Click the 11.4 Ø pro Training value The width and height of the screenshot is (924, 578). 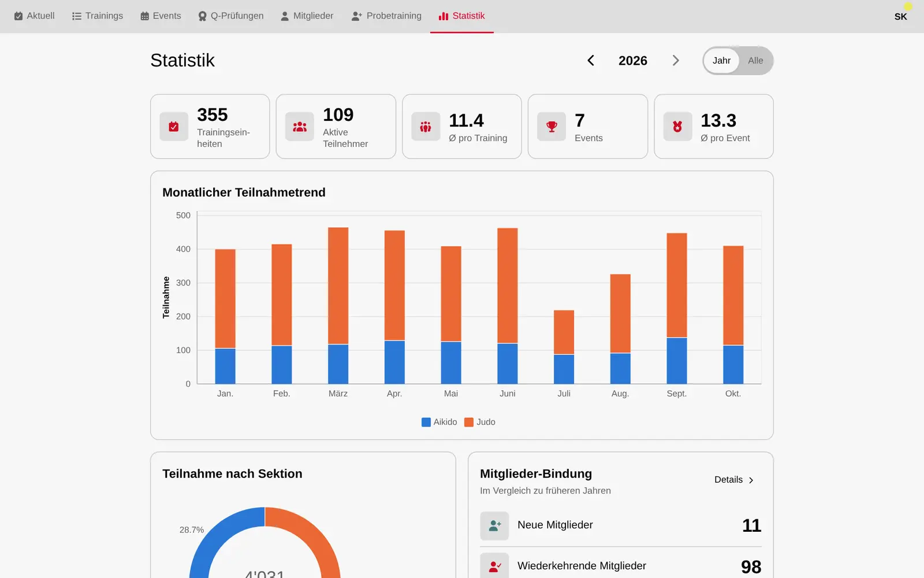(x=466, y=120)
